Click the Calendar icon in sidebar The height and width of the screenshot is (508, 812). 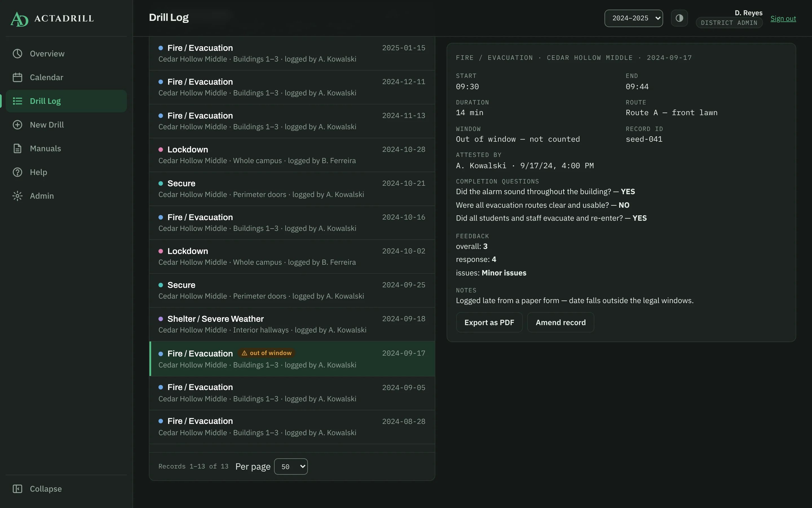pos(17,77)
